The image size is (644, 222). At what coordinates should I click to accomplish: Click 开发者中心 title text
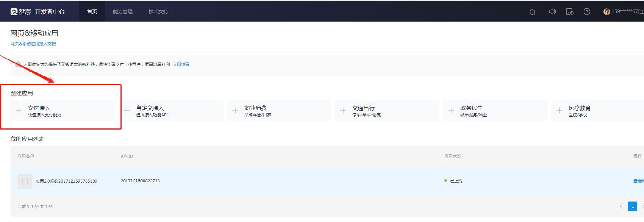click(x=50, y=12)
